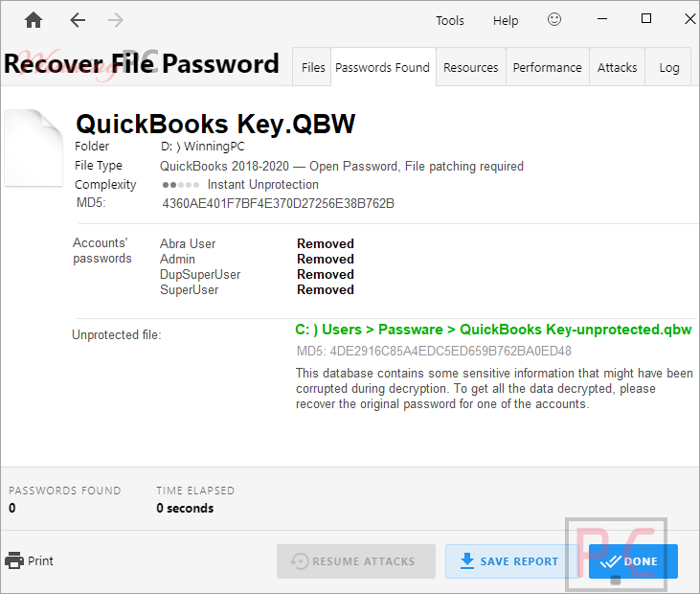Maximize the Passware window
The height and width of the screenshot is (594, 700).
point(646,19)
